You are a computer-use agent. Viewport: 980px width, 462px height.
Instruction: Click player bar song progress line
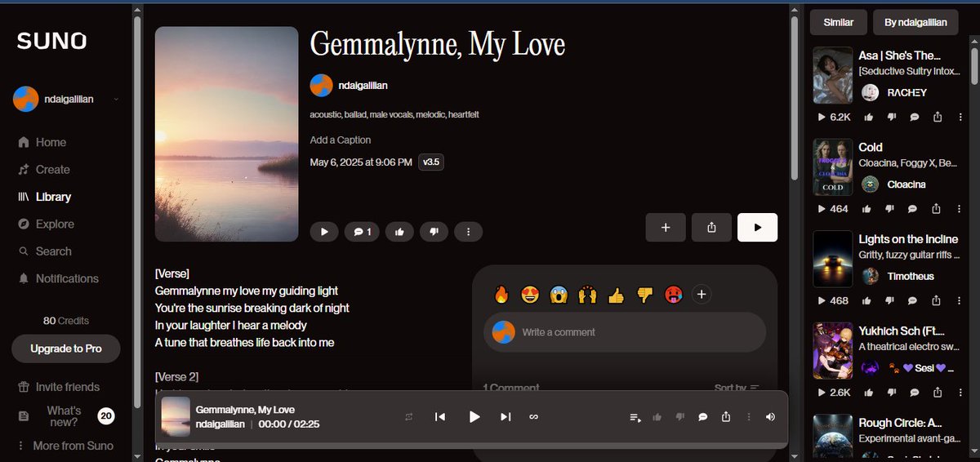[x=471, y=445]
